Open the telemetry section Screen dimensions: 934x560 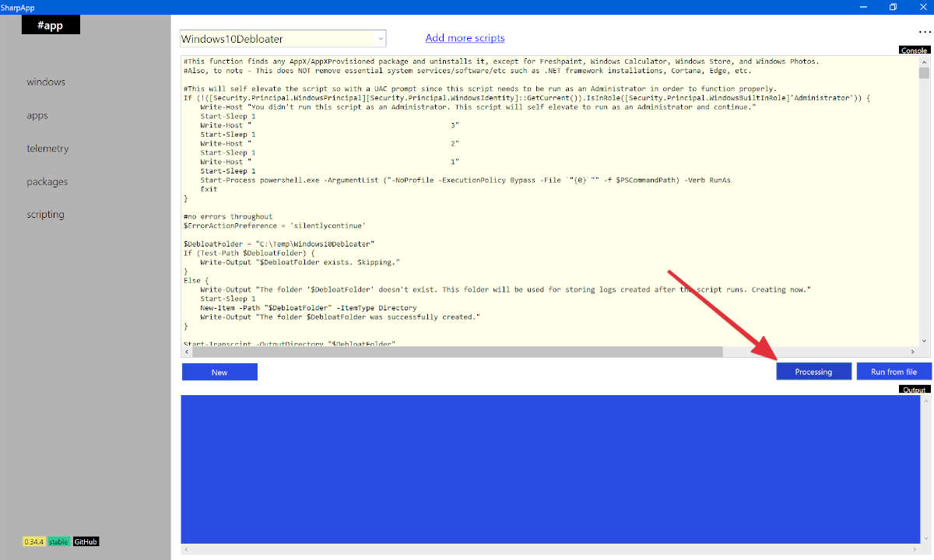(x=47, y=148)
